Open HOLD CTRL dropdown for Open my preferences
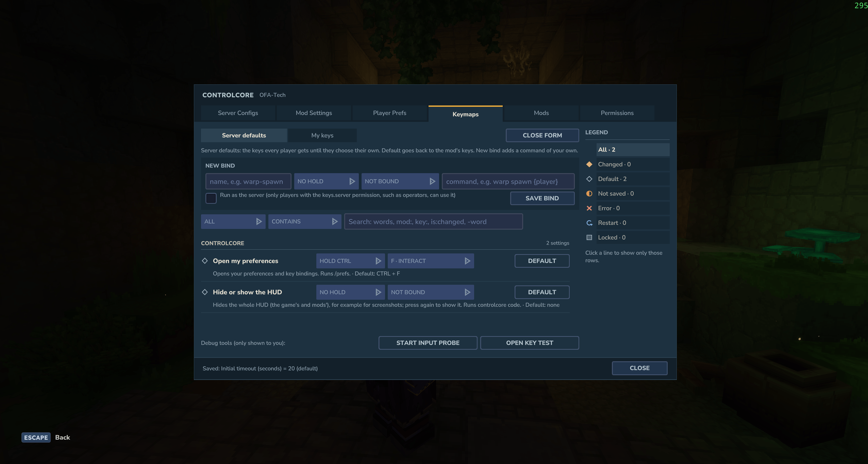 (350, 261)
